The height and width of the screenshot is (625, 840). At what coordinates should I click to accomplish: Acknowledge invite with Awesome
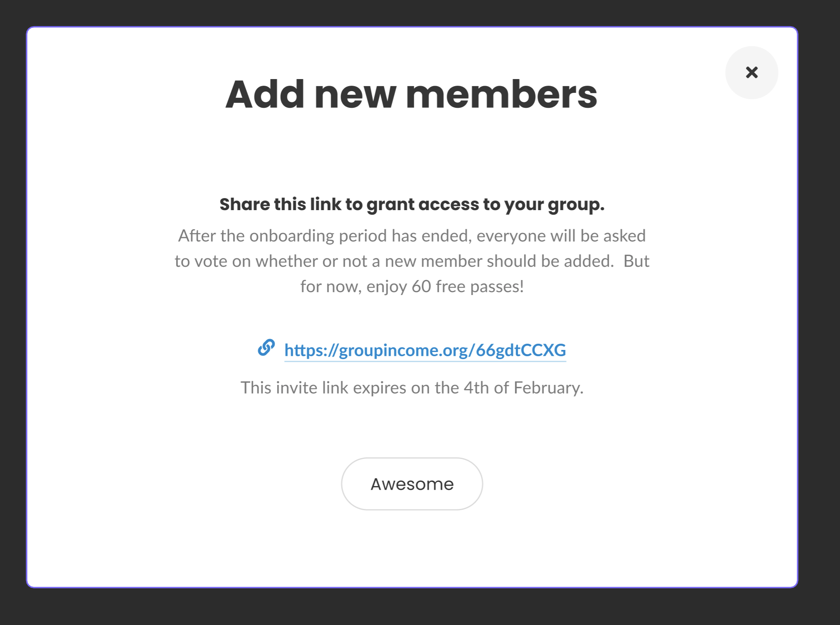coord(412,484)
